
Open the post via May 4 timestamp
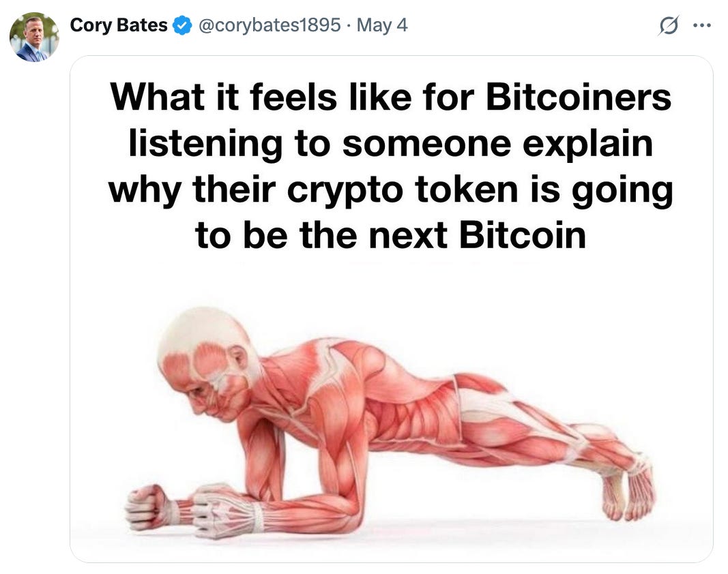[x=382, y=25]
